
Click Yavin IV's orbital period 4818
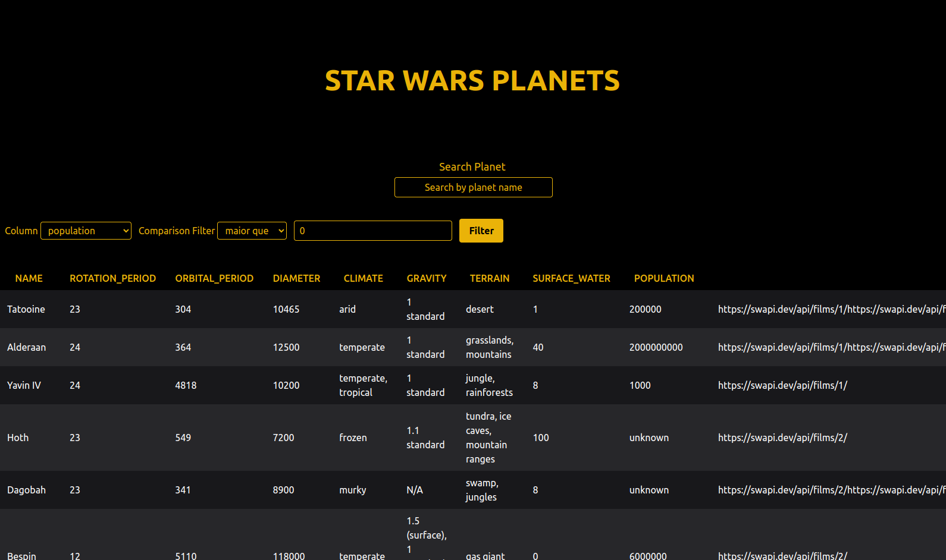[186, 385]
